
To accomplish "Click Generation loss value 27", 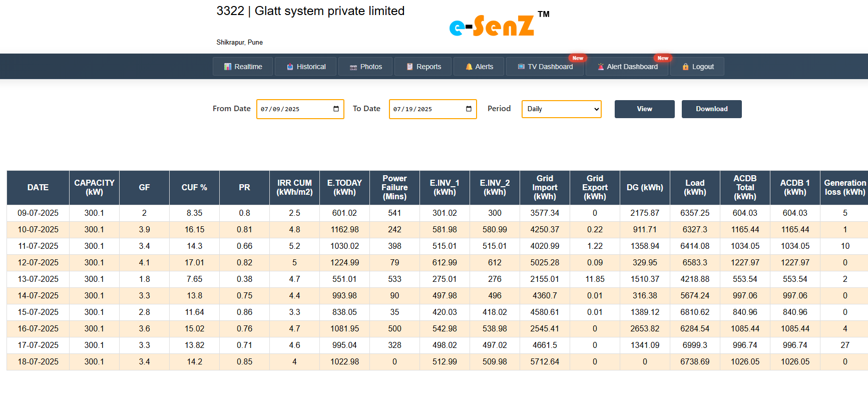I will click(x=845, y=345).
